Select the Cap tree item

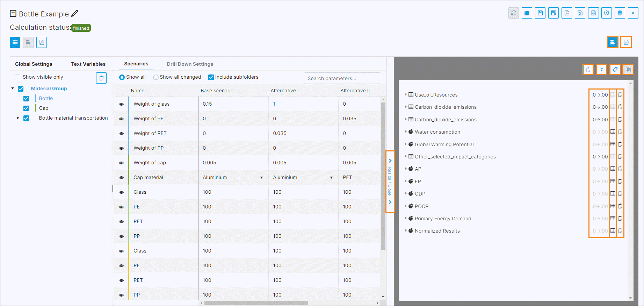tap(44, 108)
